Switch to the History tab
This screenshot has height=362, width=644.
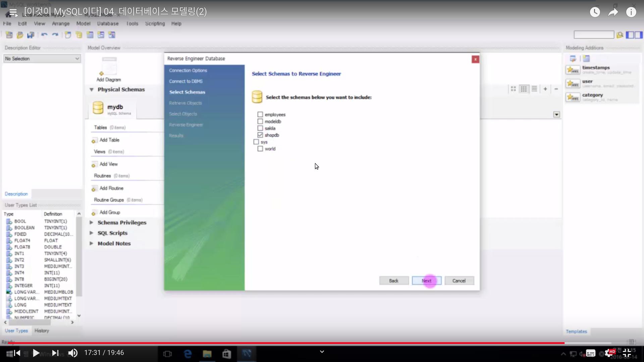pyautogui.click(x=42, y=330)
